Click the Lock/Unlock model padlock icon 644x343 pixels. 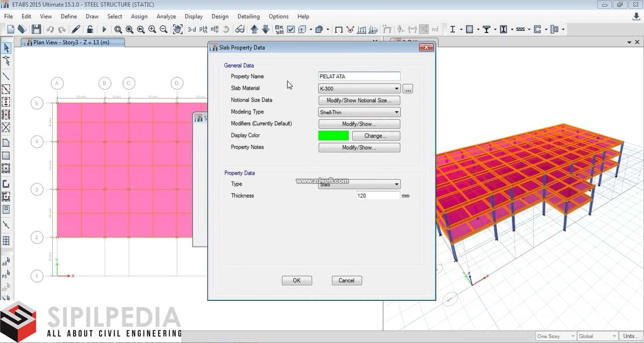coord(90,30)
